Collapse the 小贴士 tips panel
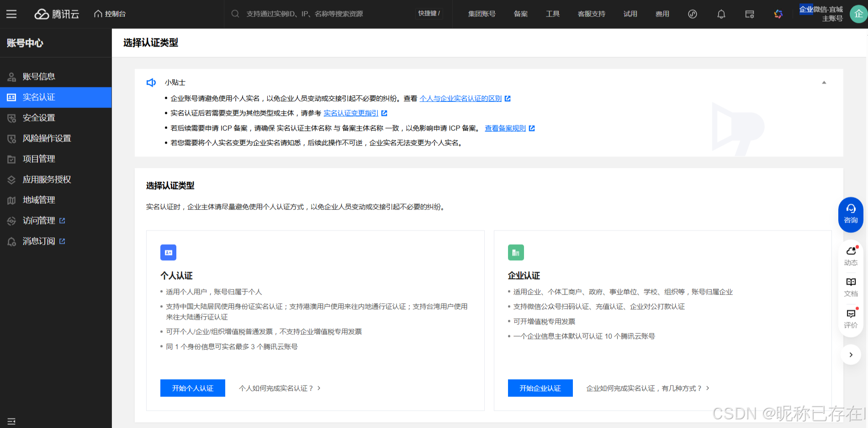The image size is (868, 428). click(825, 82)
